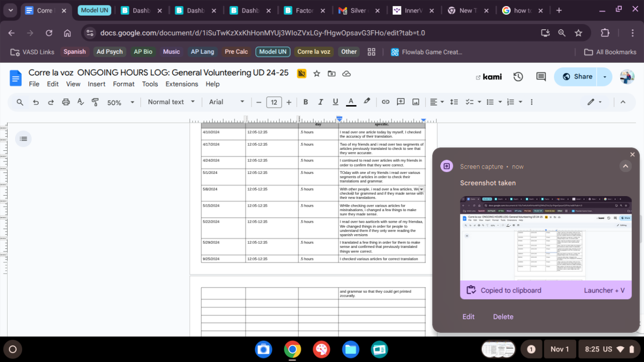Delete the captured screenshot
Screen dimensions: 644x362
click(x=503, y=317)
